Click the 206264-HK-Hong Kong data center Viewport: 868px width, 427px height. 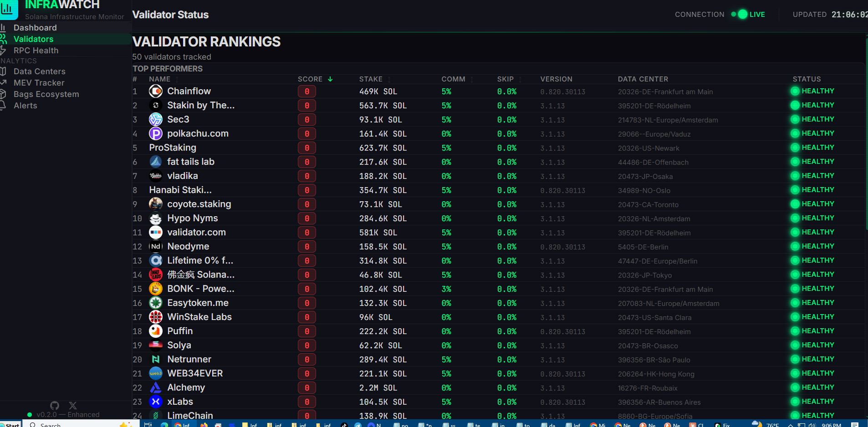click(x=656, y=374)
